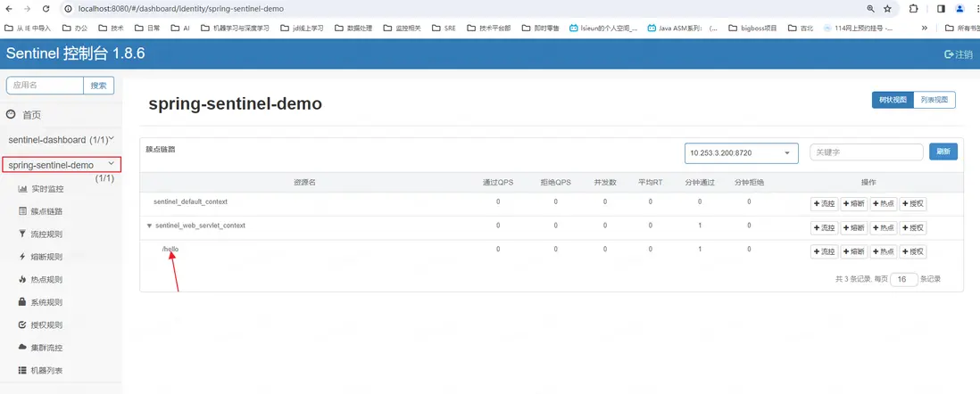Image resolution: width=980 pixels, height=394 pixels.
Task: Click the browser back arrow
Action: coord(9,9)
